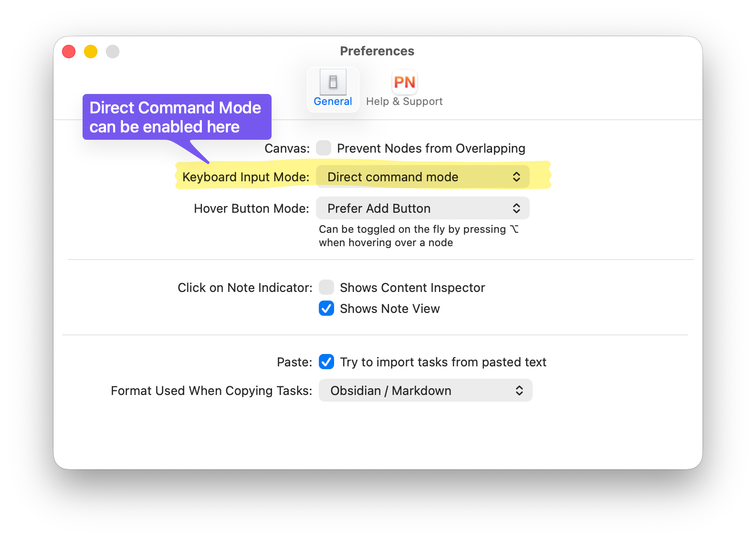Click the PN Help & Support icon
This screenshot has width=756, height=540.
pyautogui.click(x=404, y=82)
